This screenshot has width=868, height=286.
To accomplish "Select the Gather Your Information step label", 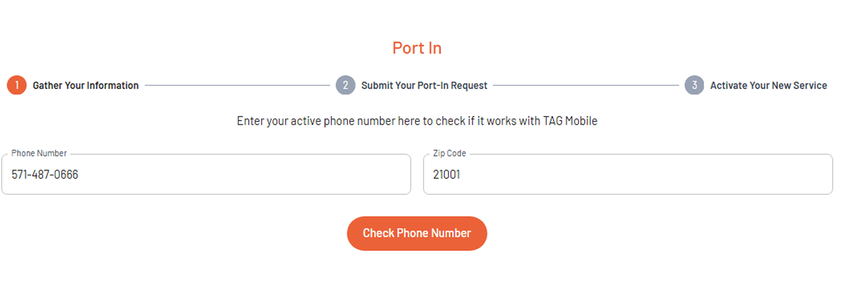I will pyautogui.click(x=85, y=85).
